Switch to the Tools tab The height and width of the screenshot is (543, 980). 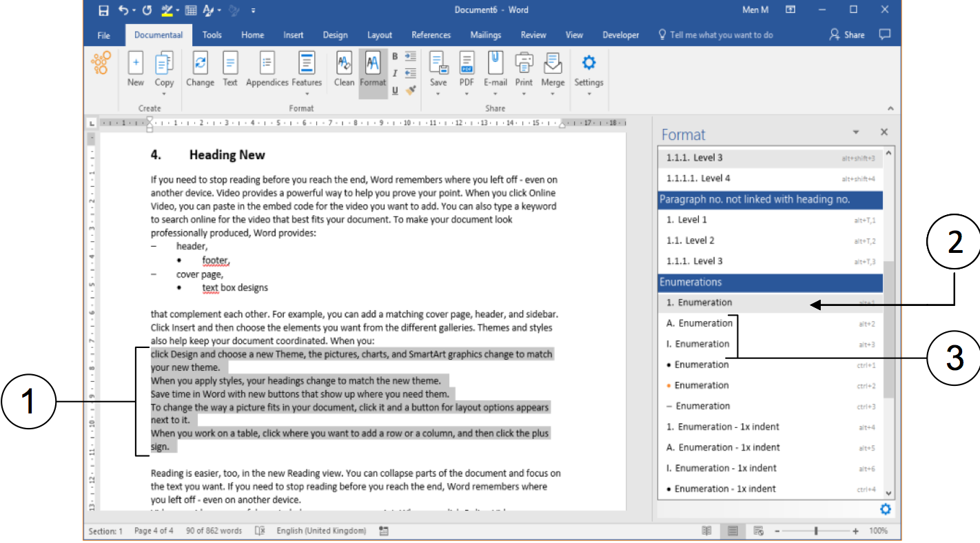coord(212,35)
